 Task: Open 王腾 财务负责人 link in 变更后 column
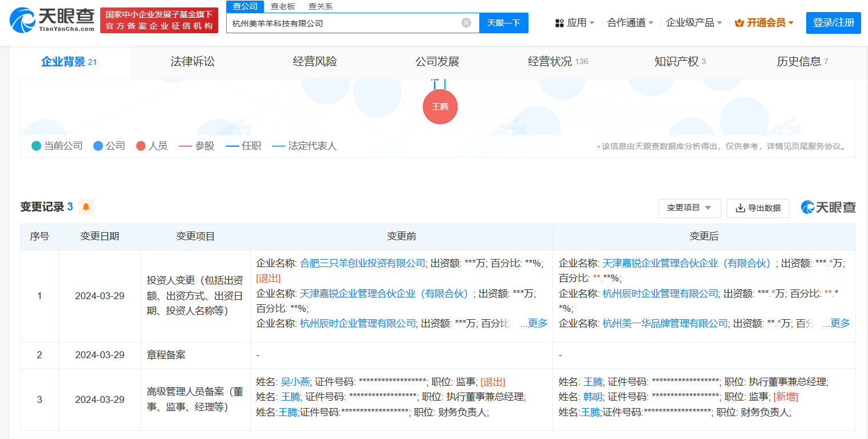pos(590,411)
